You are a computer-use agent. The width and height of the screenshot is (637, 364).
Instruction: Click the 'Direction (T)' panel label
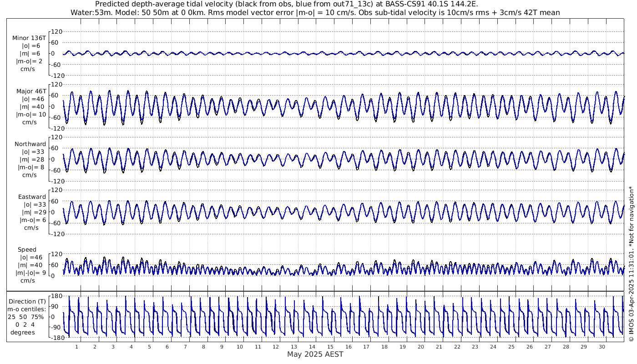point(28,301)
